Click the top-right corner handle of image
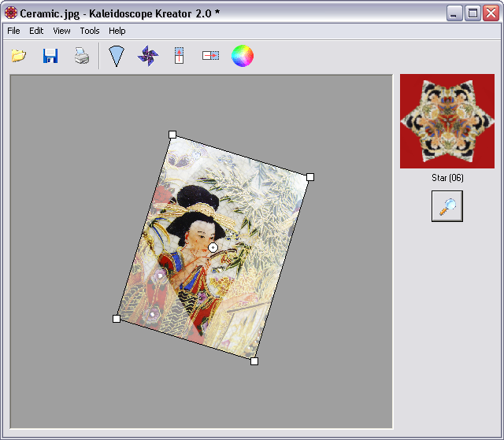The width and height of the screenshot is (504, 440). click(310, 177)
